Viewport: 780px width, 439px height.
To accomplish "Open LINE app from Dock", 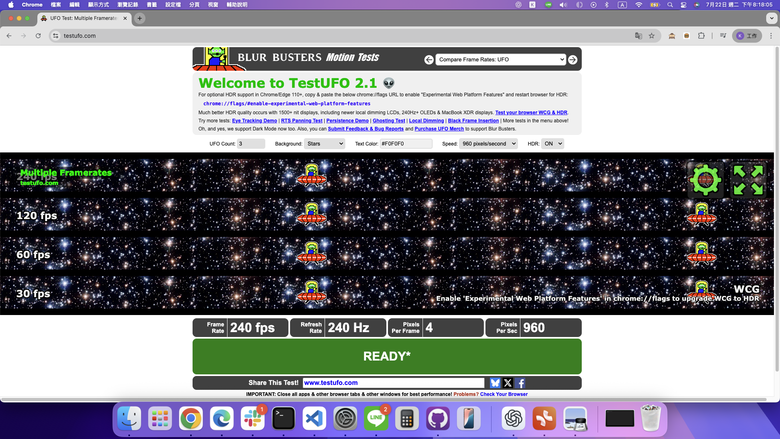I will [x=376, y=419].
